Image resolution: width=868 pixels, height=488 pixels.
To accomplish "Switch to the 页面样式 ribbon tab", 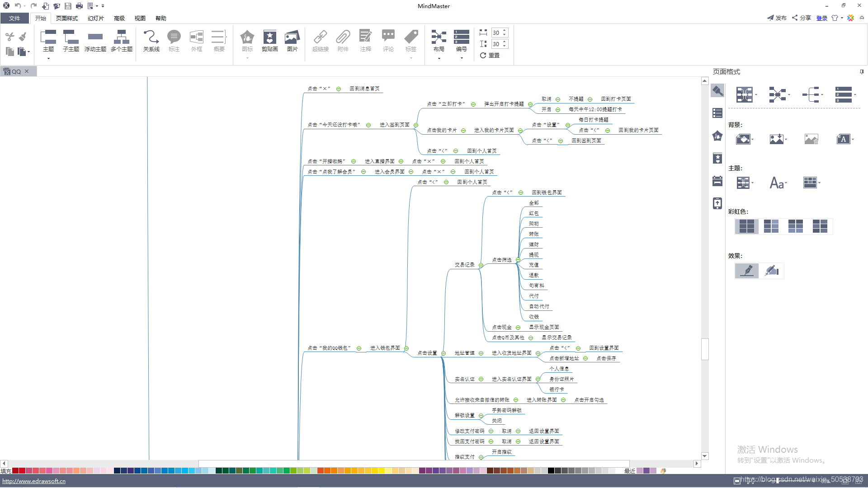I will pyautogui.click(x=67, y=19).
